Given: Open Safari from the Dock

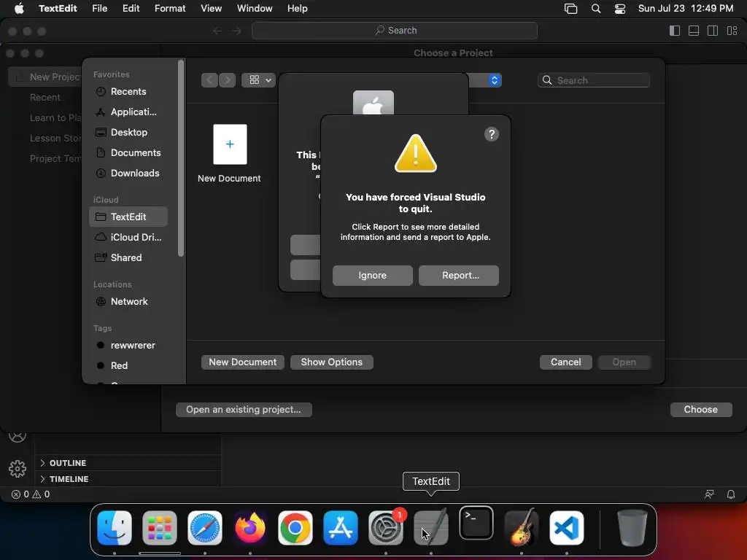Looking at the screenshot, I should tap(205, 528).
